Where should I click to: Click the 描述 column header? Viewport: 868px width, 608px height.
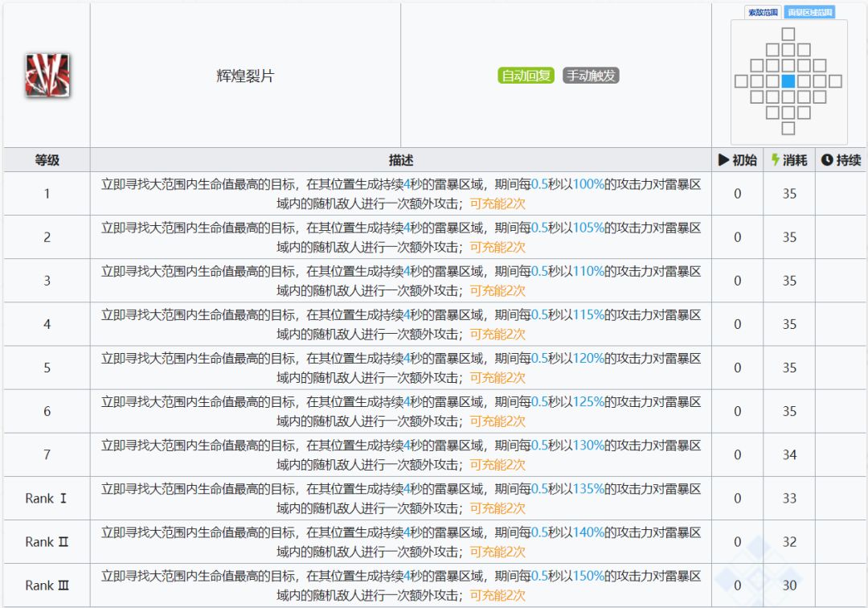(x=400, y=160)
